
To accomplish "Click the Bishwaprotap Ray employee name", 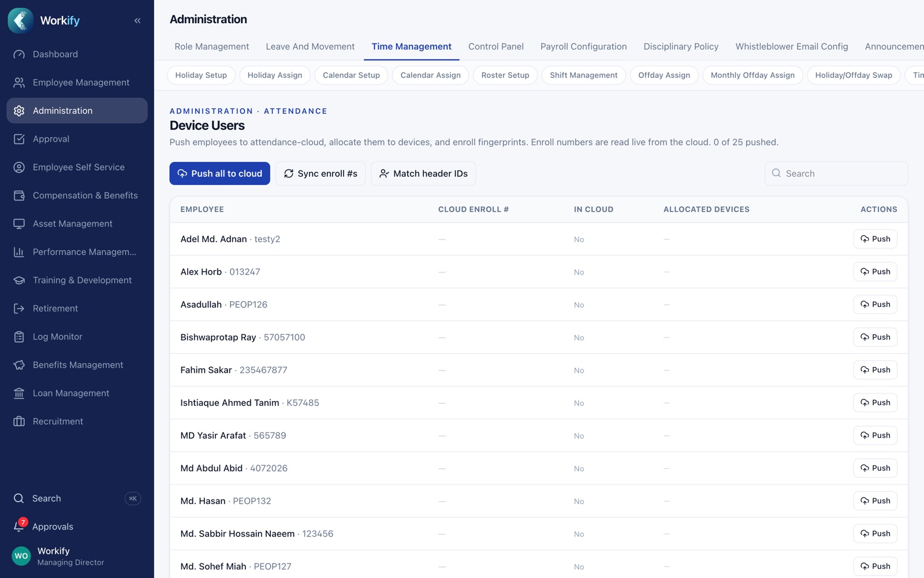I will (x=218, y=337).
